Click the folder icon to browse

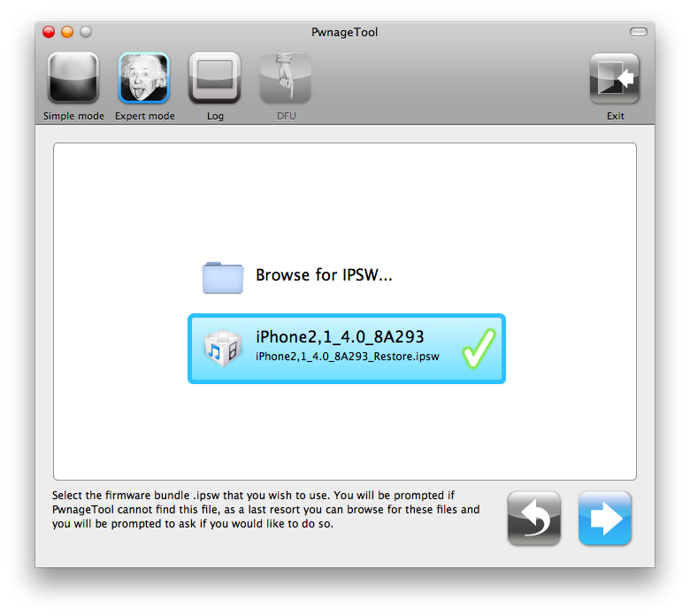tap(223, 278)
